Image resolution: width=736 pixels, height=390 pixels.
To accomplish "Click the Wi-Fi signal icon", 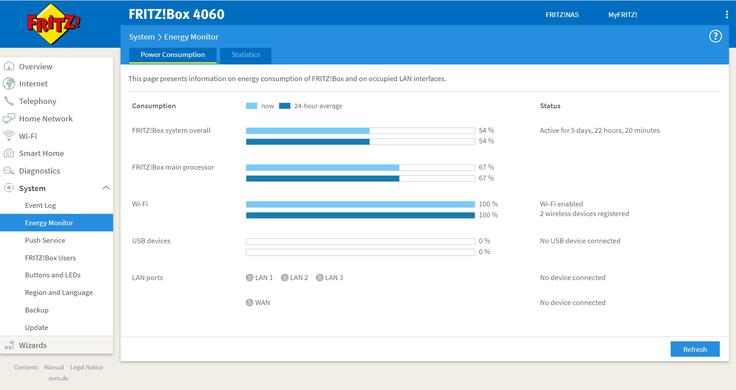I will [x=9, y=136].
